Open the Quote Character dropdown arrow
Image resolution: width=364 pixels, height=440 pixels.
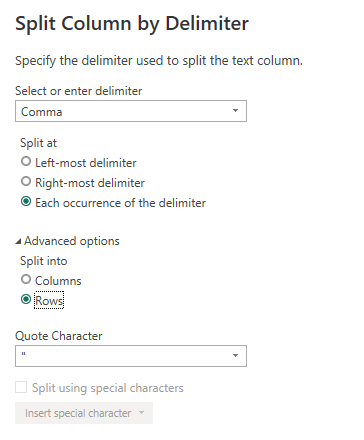pyautogui.click(x=235, y=356)
